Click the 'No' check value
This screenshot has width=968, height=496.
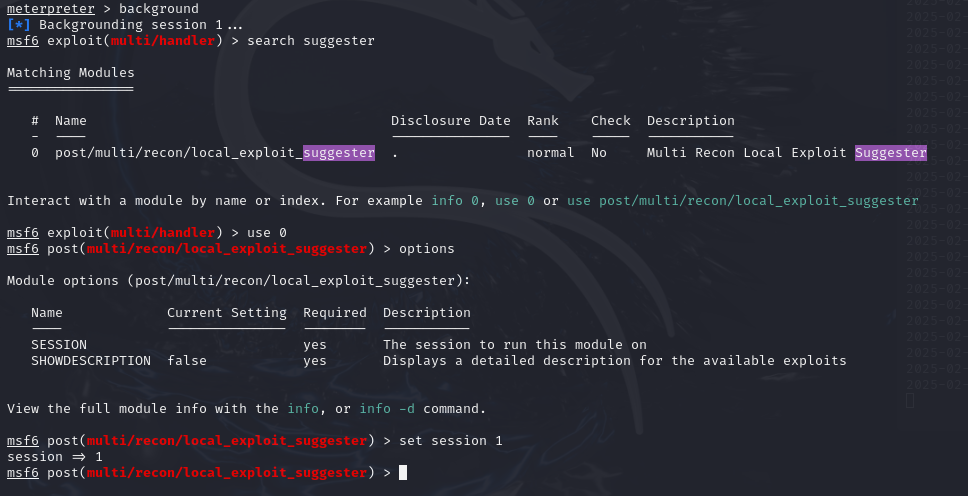[599, 153]
